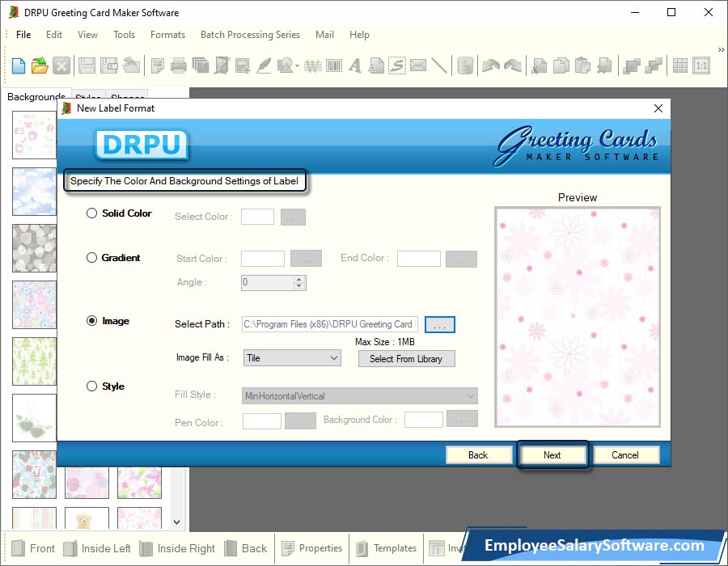The height and width of the screenshot is (566, 728).
Task: Click the Templates button in bottom bar
Action: click(387, 548)
